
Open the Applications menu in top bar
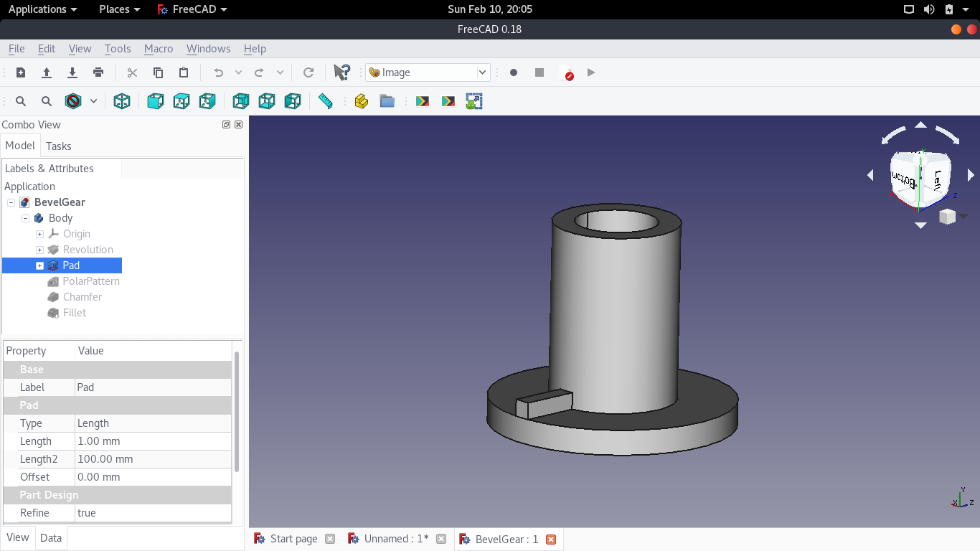(x=42, y=9)
